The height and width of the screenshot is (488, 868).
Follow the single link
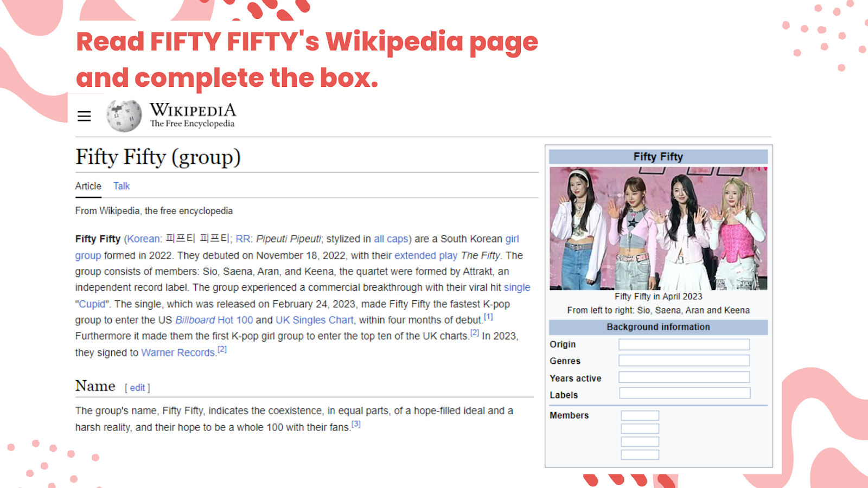tap(517, 287)
